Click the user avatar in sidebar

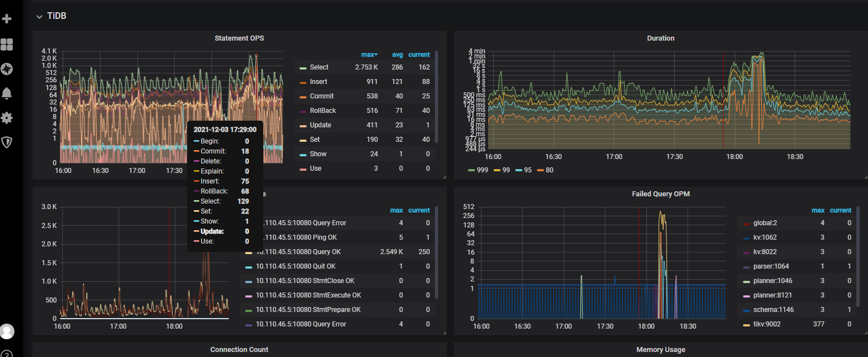7,331
